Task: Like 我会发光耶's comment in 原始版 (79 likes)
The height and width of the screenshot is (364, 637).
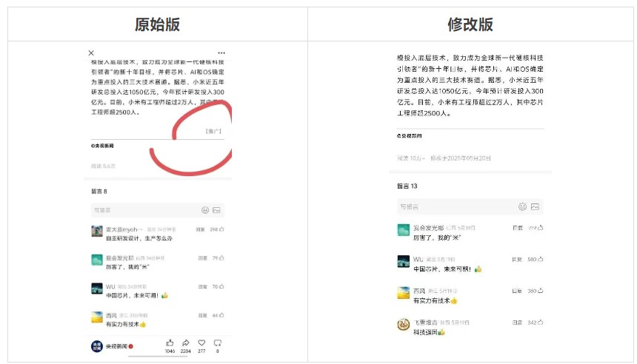Action: point(221,257)
